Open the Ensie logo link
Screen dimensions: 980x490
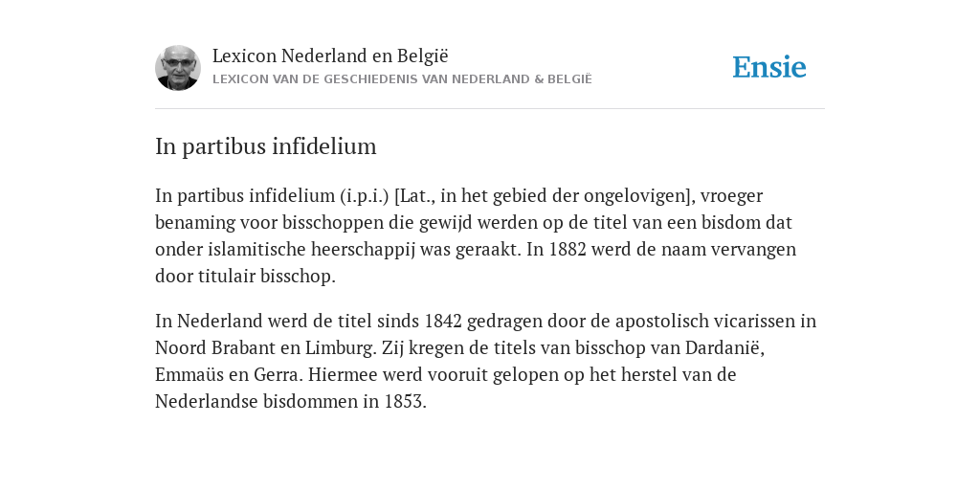[769, 67]
